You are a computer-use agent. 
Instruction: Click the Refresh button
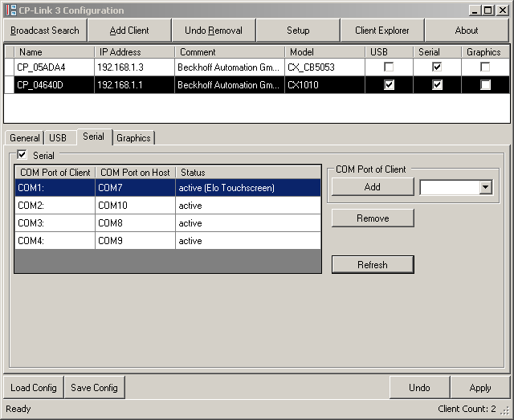[x=373, y=264]
